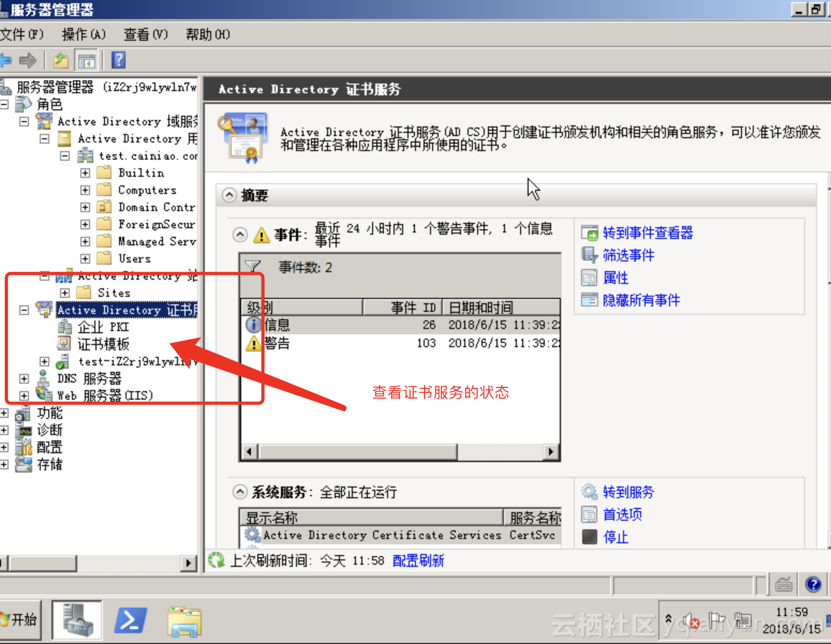Select the 信息 event row with ID 26
The width and height of the screenshot is (831, 644).
coord(401,325)
